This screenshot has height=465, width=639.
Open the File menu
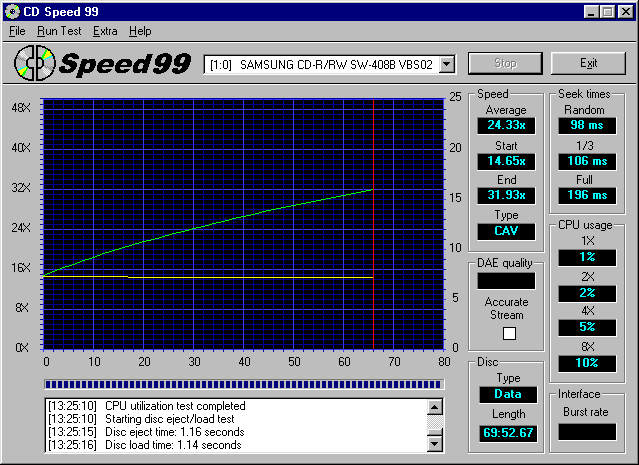(17, 31)
